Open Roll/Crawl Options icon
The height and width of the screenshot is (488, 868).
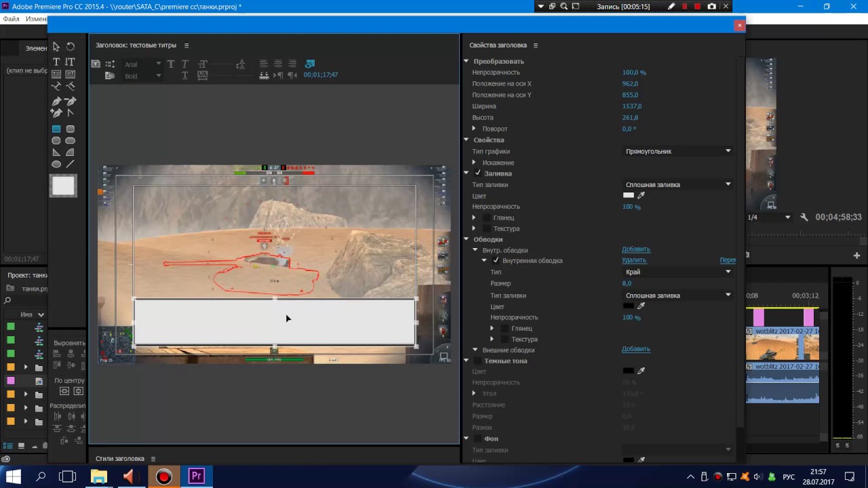[x=110, y=64]
